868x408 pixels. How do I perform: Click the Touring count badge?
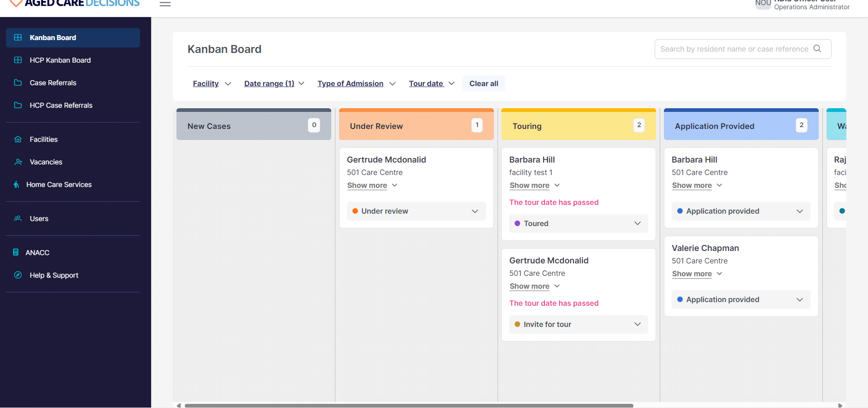[x=639, y=125]
